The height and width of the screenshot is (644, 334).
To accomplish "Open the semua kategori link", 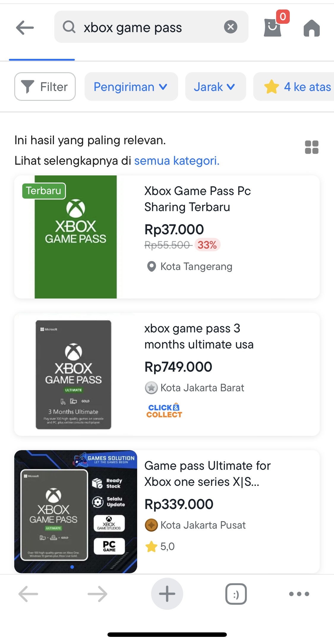I will (x=177, y=161).
